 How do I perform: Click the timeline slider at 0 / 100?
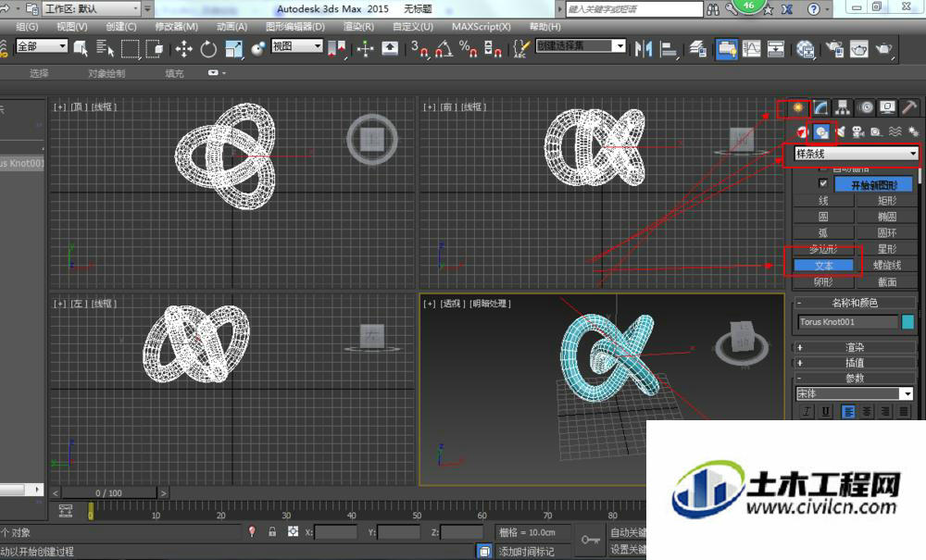coord(108,492)
